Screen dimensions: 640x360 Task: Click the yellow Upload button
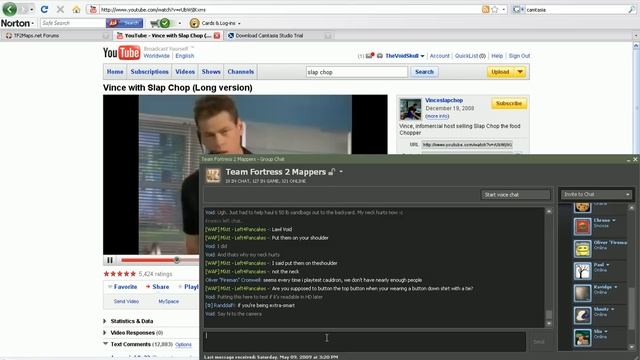[500, 72]
